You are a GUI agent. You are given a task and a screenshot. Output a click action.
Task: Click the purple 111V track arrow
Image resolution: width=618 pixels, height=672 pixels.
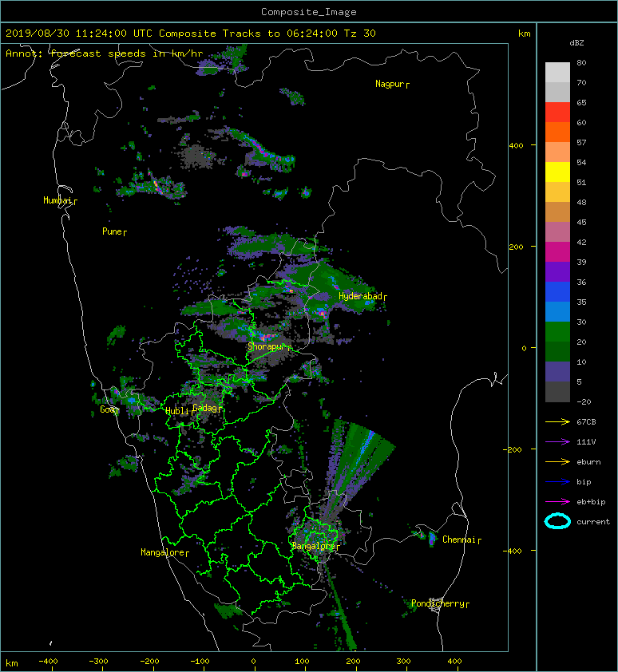coord(557,442)
